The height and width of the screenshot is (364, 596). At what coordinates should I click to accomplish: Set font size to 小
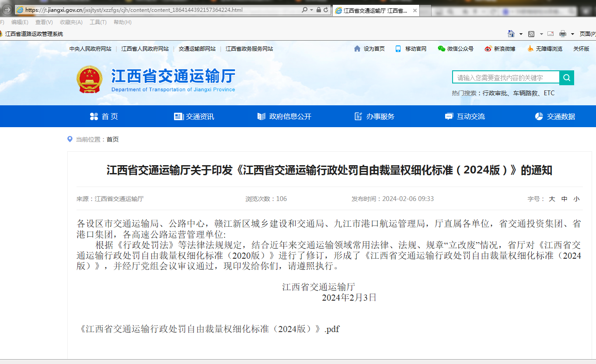(x=576, y=199)
